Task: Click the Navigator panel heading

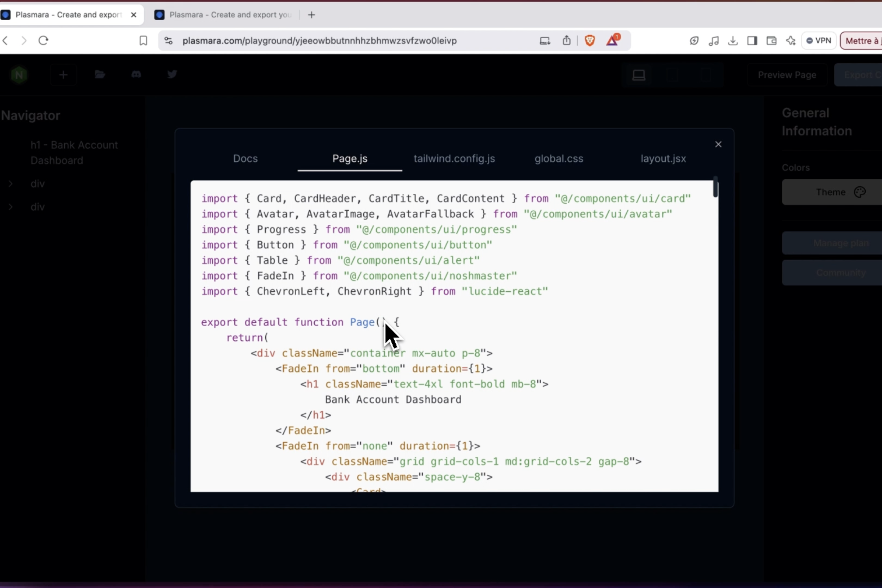Action: [30, 116]
